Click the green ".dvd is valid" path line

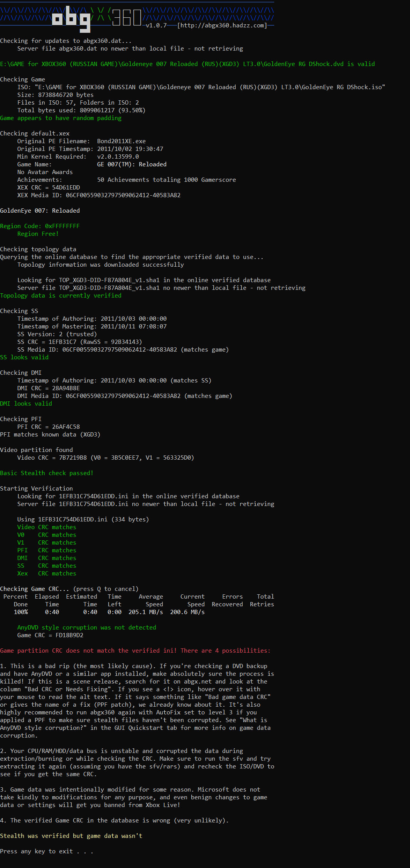(187, 64)
